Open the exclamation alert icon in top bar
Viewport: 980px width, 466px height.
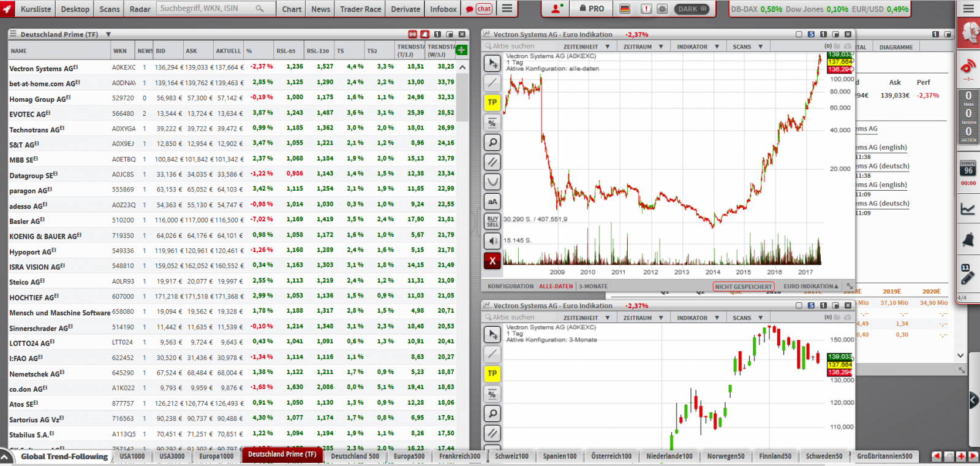[x=646, y=9]
